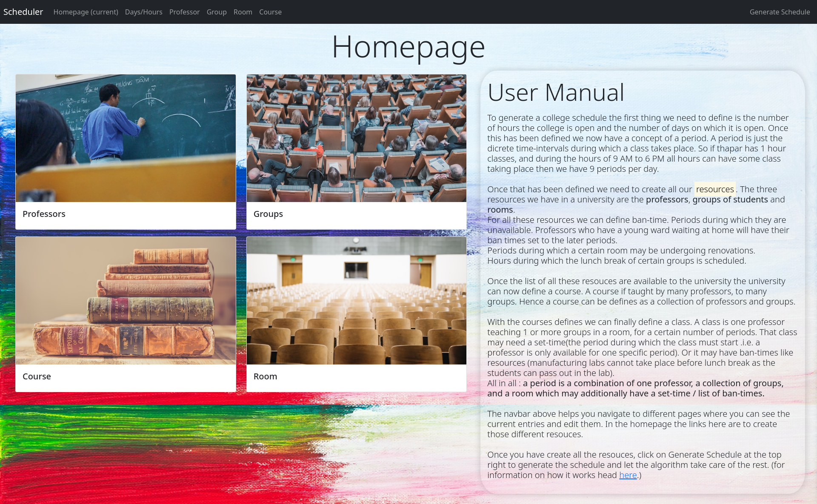
Task: Click the lecture hall audience image
Action: coord(356,138)
